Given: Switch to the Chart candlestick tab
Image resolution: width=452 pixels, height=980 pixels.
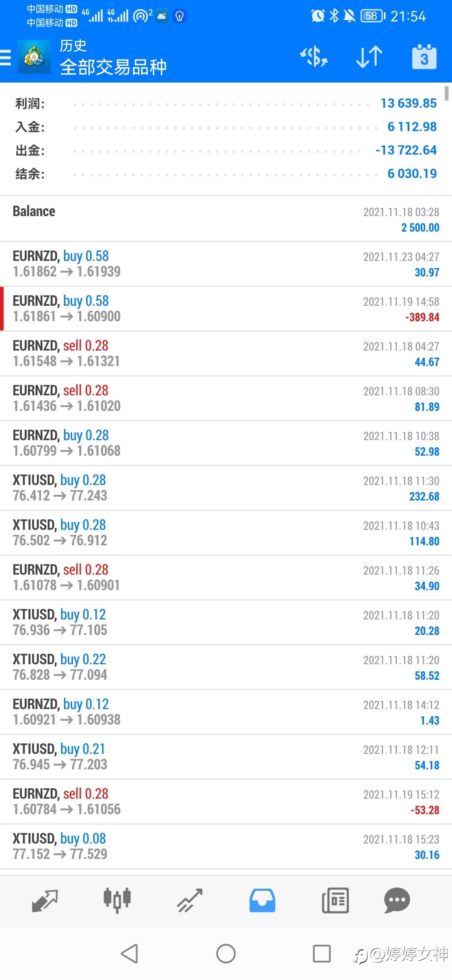Looking at the screenshot, I should tap(117, 900).
